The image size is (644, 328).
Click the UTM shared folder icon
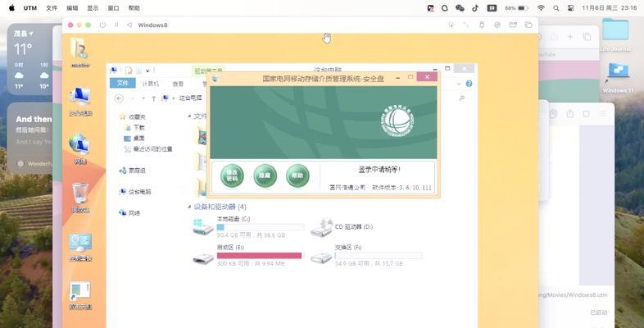pyautogui.click(x=513, y=25)
